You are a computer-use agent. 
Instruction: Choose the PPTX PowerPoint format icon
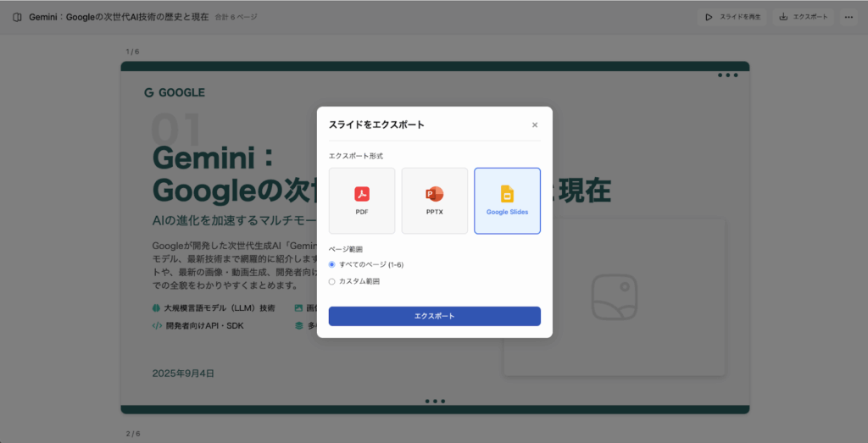pos(434,195)
